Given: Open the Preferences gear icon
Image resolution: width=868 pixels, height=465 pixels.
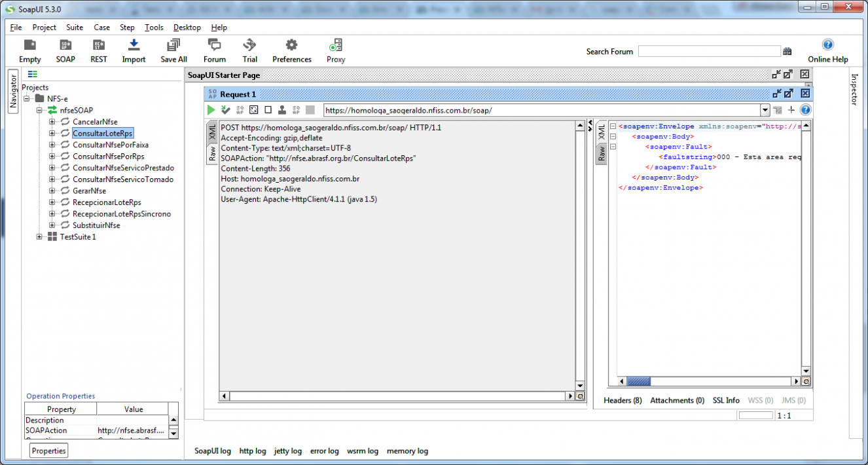Looking at the screenshot, I should [292, 45].
